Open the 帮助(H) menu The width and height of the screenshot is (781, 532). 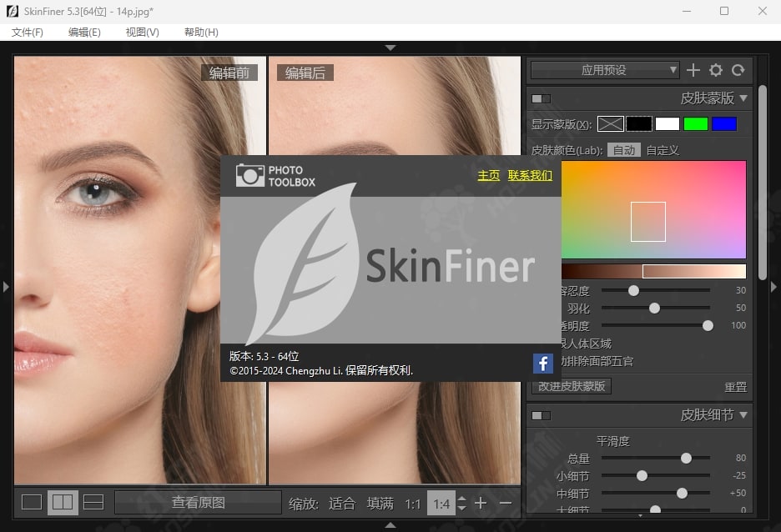201,32
